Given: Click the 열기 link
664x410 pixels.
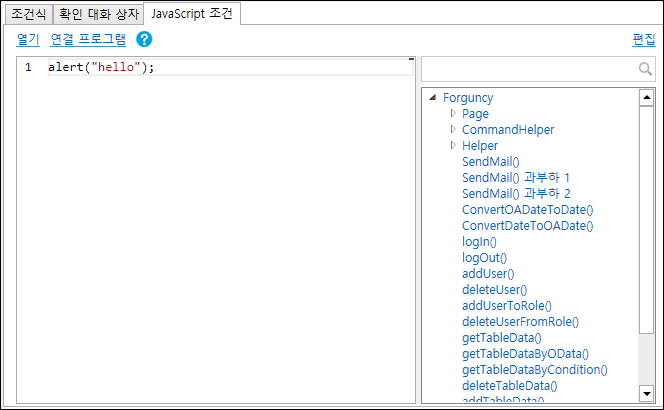Looking at the screenshot, I should (27, 40).
